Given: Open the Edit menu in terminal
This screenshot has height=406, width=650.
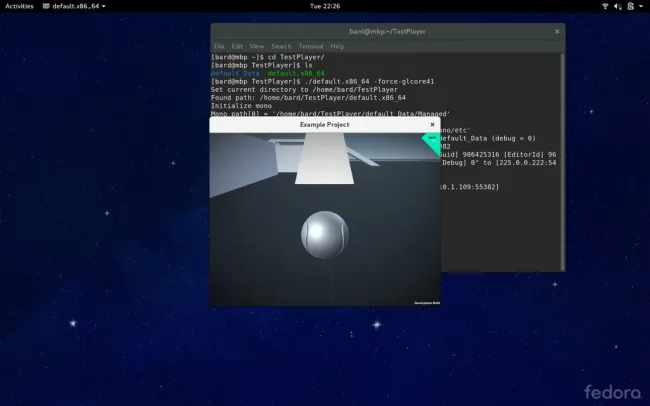Looking at the screenshot, I should (x=237, y=46).
